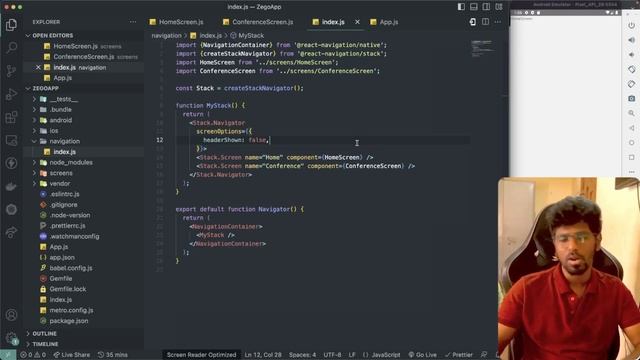Open the Explorer view in activity bar
The height and width of the screenshot is (360, 640).
(11, 25)
